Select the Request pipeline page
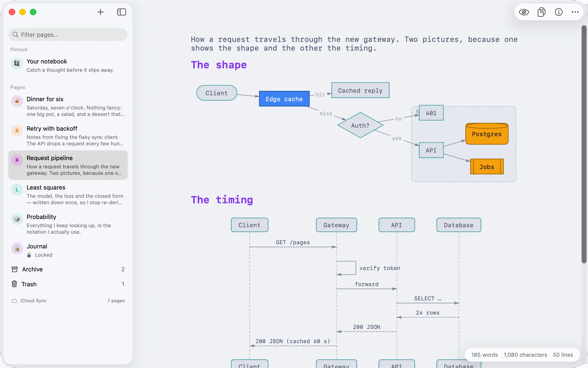The height and width of the screenshot is (368, 588). click(x=68, y=165)
